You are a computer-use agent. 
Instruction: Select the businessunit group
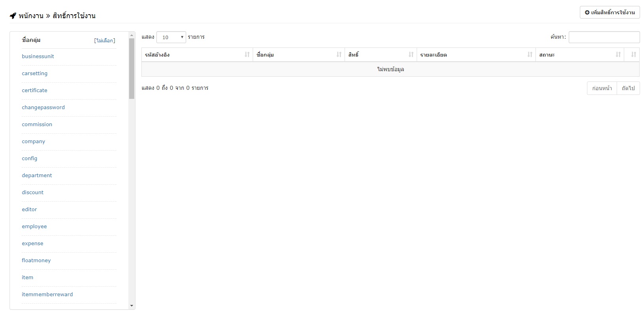(x=38, y=57)
